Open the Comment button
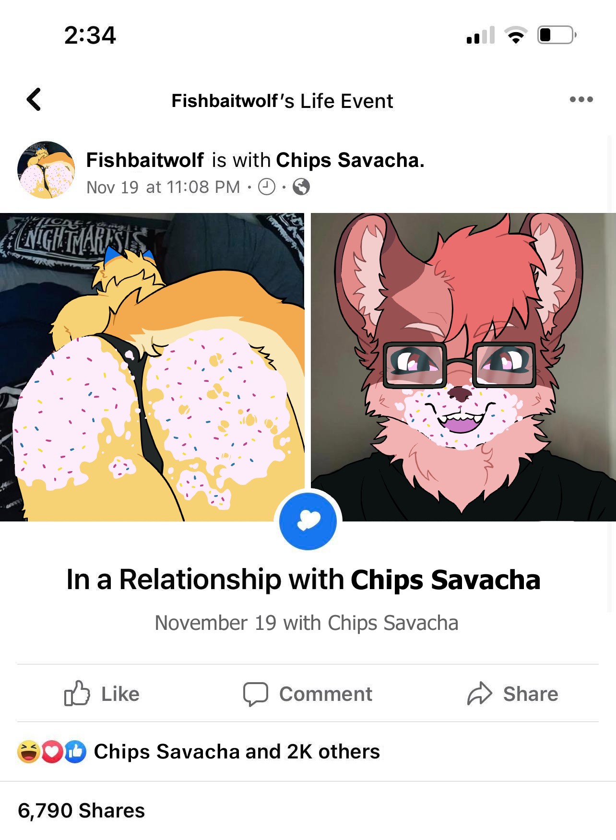Screen dimensions: 616x840 [x=308, y=694]
